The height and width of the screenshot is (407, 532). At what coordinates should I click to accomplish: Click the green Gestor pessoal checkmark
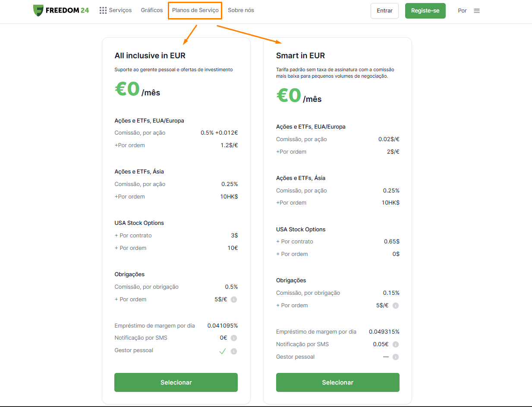[222, 351]
